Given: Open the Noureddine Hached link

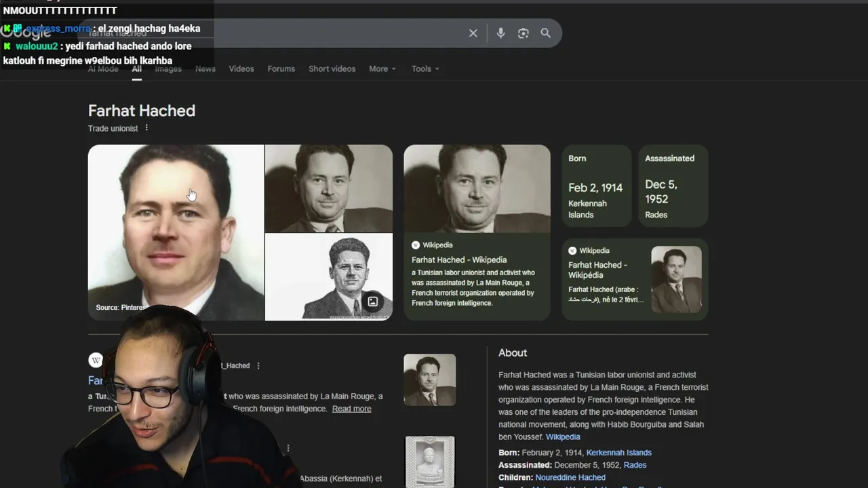Looking at the screenshot, I should 570,477.
